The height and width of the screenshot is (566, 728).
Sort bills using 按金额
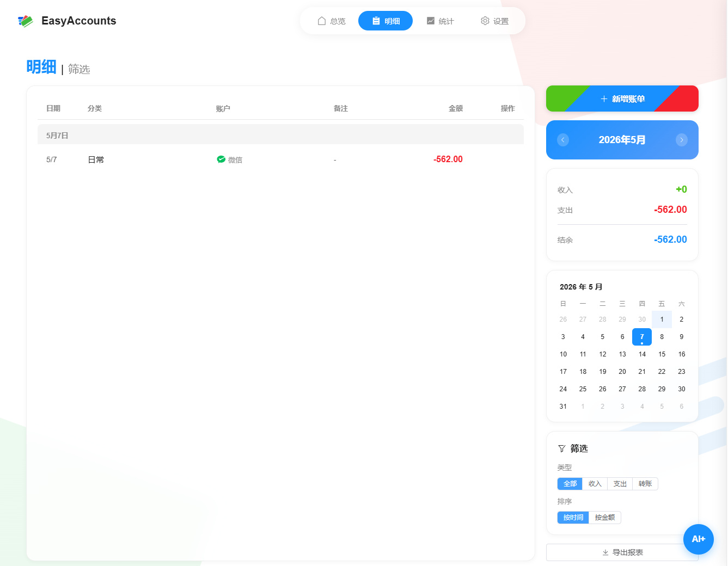pyautogui.click(x=605, y=518)
